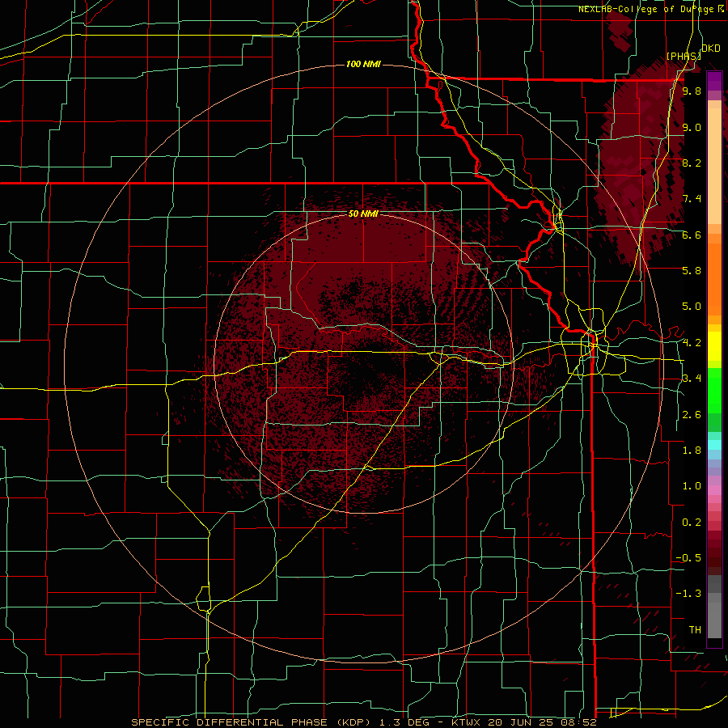Screen dimensions: 728x728
Task: Click the 6.6 value on the color scale
Action: (x=692, y=235)
